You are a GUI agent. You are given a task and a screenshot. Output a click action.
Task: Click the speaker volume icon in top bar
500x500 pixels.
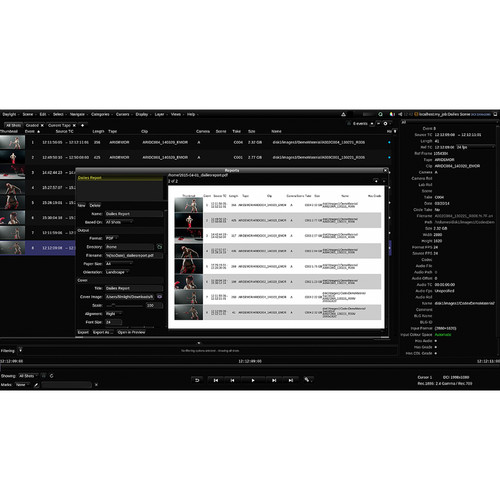tap(400, 114)
